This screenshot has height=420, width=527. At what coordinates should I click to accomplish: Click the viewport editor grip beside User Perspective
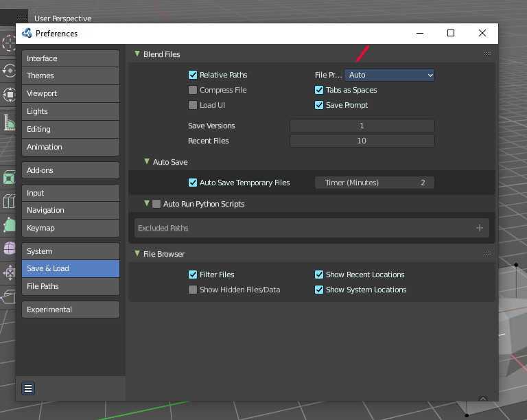(x=22, y=17)
